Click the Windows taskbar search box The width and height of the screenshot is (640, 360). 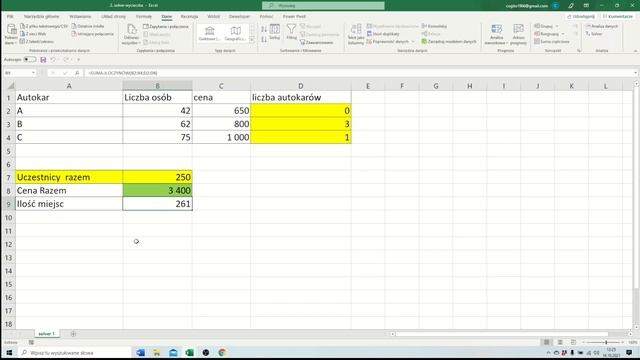click(x=75, y=353)
